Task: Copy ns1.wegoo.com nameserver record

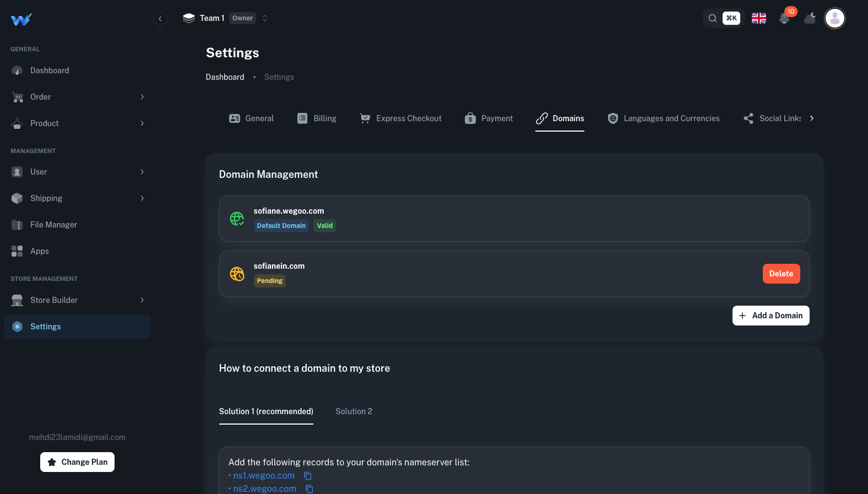Action: click(x=308, y=476)
